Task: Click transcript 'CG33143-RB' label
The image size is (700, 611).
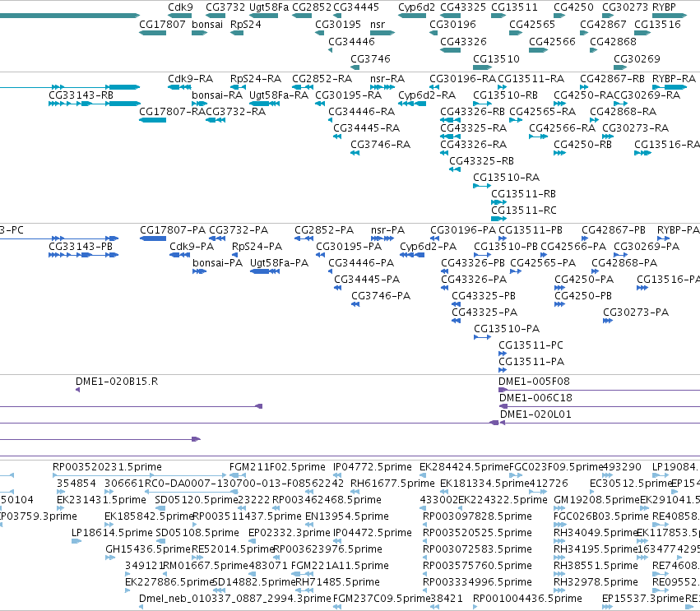Action: tap(81, 95)
